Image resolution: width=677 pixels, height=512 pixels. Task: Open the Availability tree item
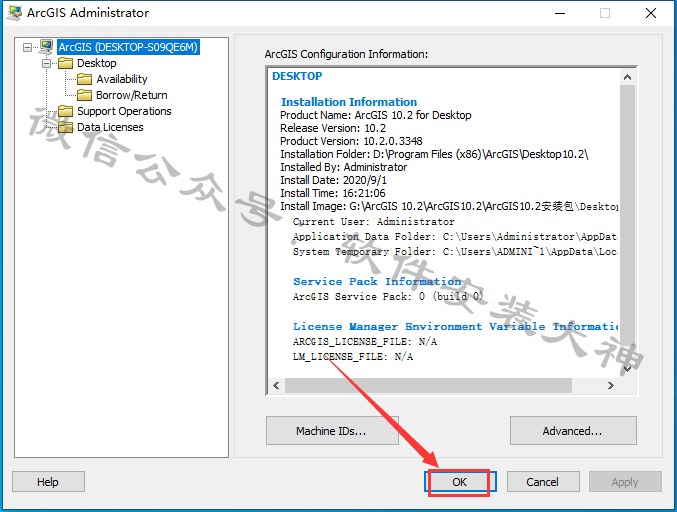coord(122,79)
